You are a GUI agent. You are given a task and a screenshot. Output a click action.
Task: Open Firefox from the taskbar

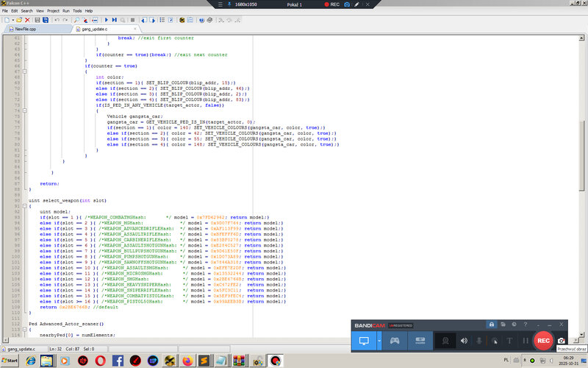[x=187, y=361]
